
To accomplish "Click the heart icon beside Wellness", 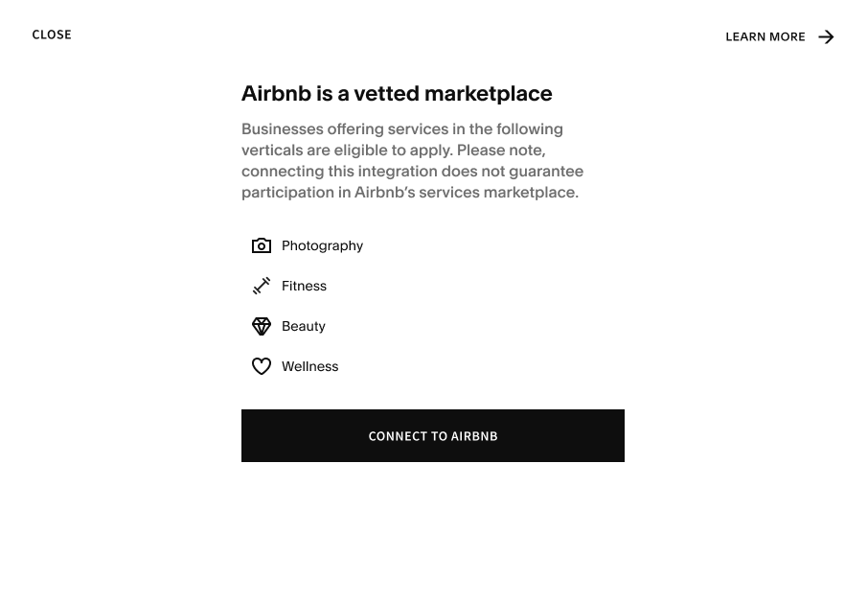I will 262,366.
